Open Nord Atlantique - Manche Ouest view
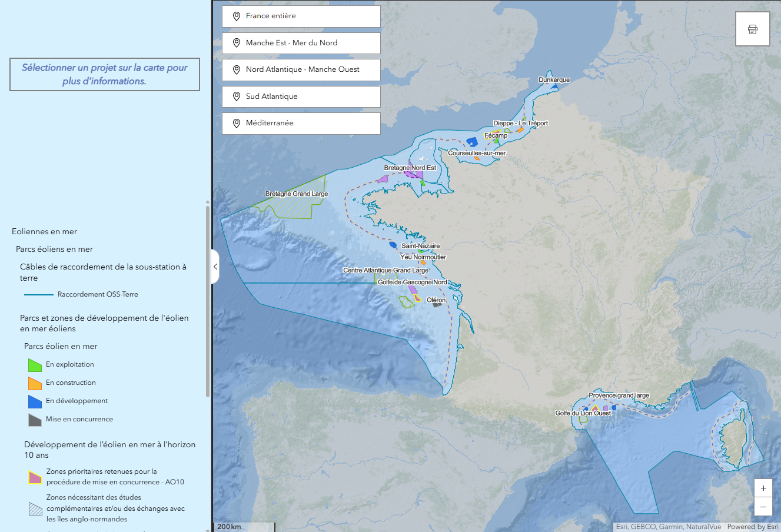 coord(301,69)
